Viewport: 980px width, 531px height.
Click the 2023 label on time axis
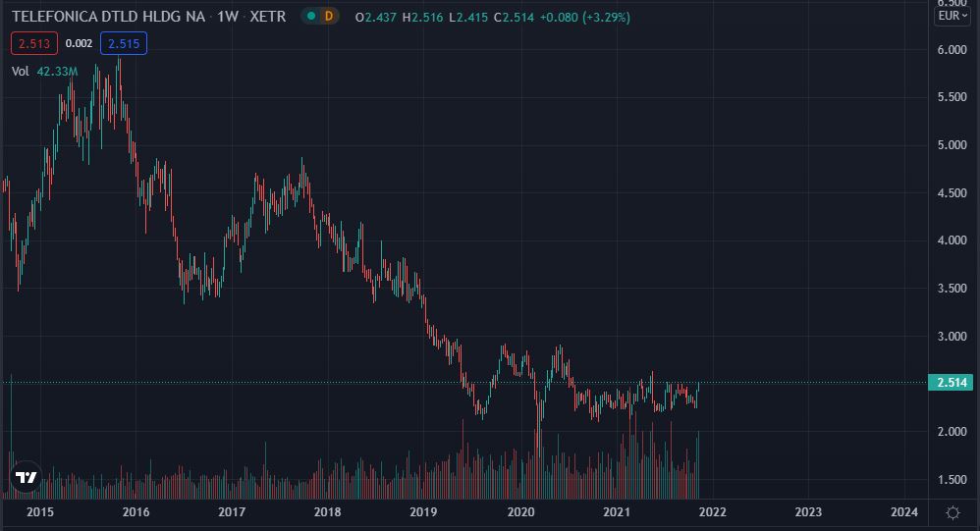coord(808,512)
